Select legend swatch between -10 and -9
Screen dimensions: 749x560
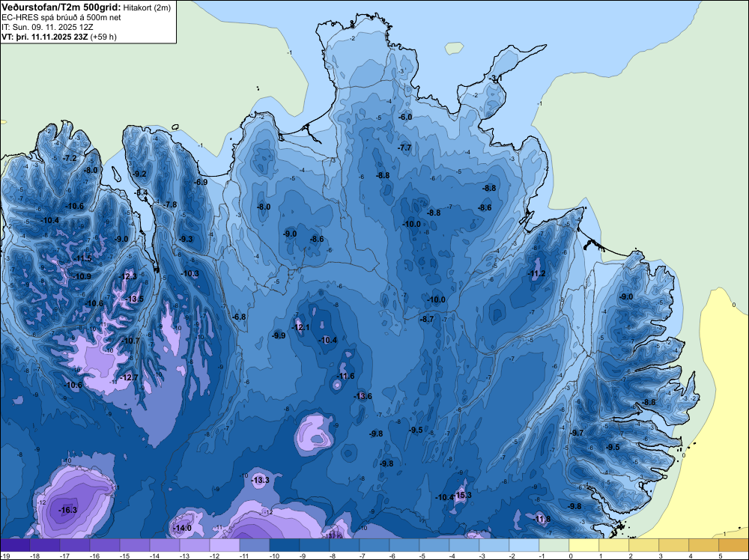coord(285,546)
